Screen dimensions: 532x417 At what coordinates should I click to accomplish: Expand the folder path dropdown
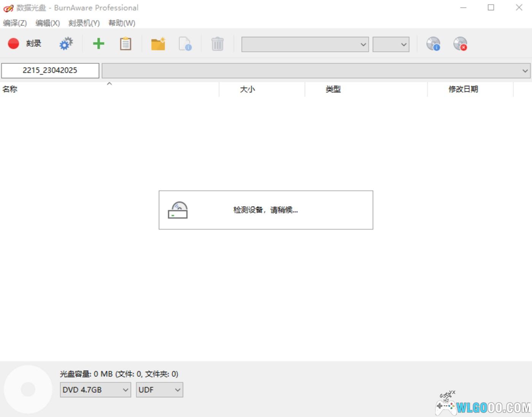click(316, 71)
